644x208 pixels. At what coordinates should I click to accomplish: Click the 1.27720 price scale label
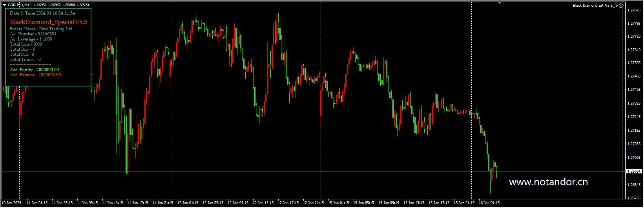click(634, 37)
